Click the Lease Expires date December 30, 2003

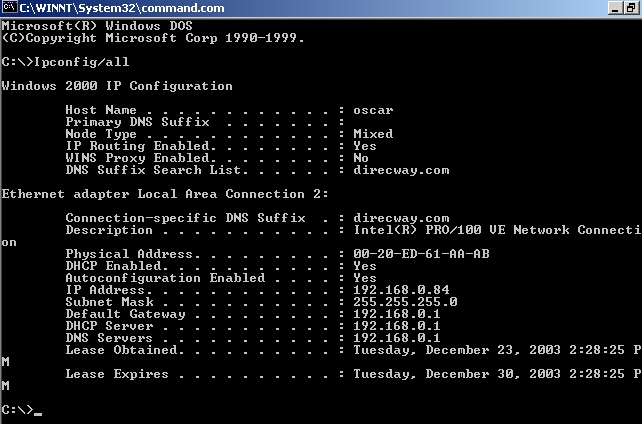[x=493, y=374]
